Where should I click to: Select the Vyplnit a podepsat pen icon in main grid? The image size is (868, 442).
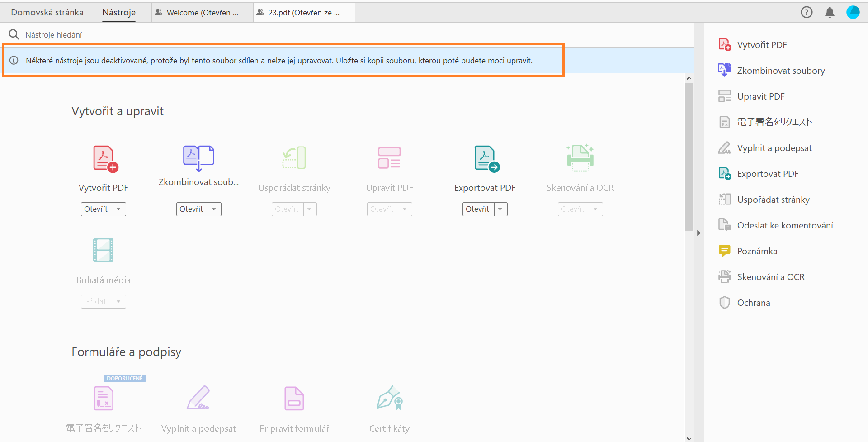[198, 398]
